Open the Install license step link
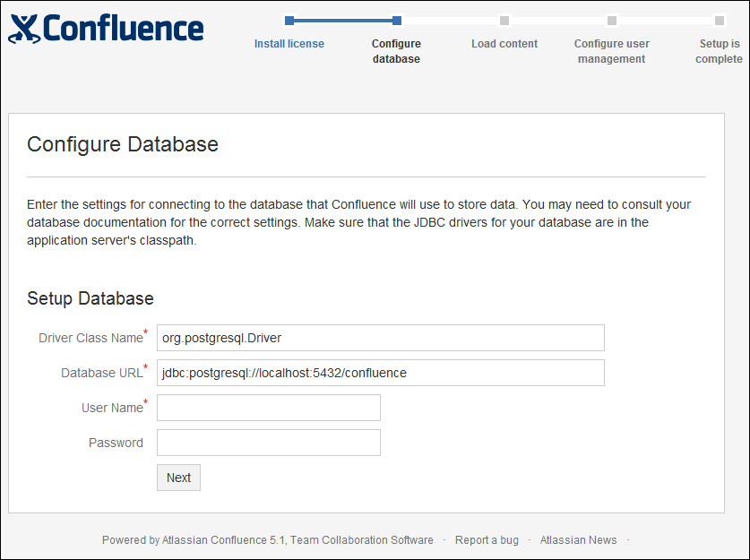The height and width of the screenshot is (560, 750). [x=289, y=44]
